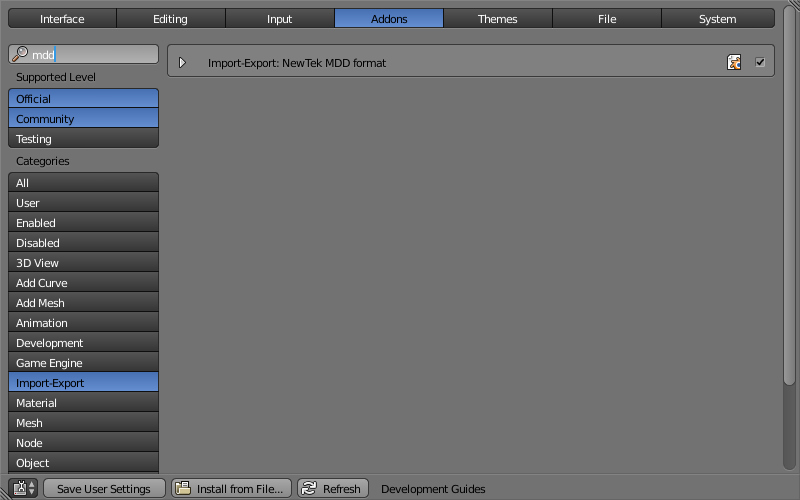800x500 pixels.
Task: Select the Development category
Action: [83, 342]
